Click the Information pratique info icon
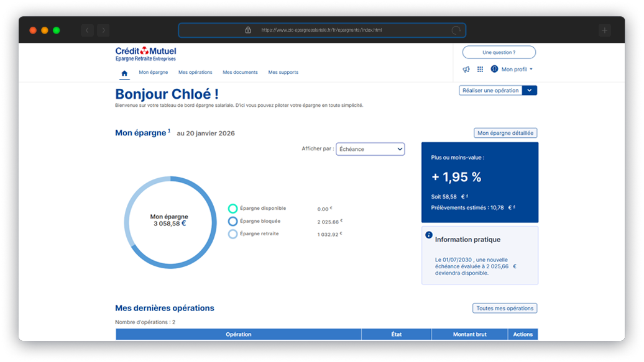The height and width of the screenshot is (362, 644). click(429, 235)
